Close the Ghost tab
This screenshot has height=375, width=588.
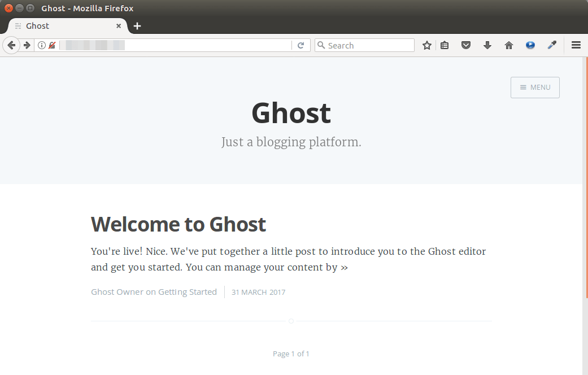coord(119,26)
